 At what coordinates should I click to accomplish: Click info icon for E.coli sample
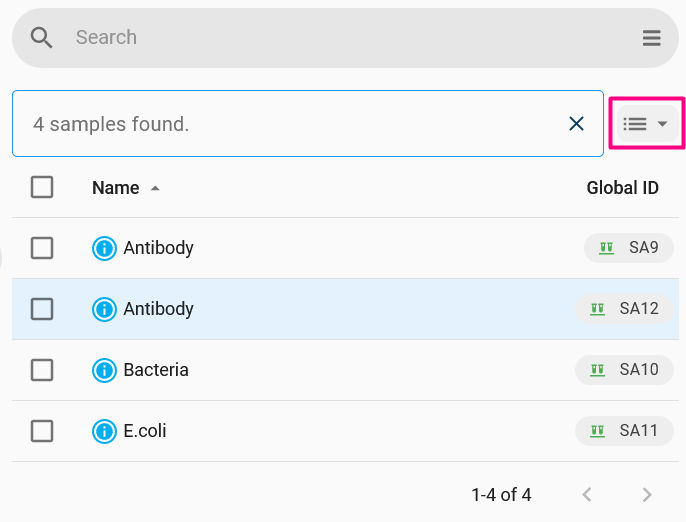coord(104,431)
